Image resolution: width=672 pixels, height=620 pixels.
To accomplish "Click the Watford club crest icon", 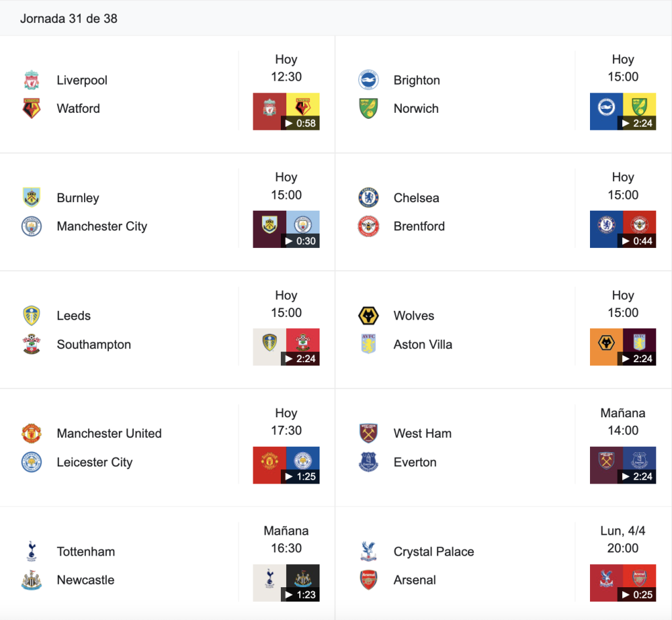I will point(31,108).
